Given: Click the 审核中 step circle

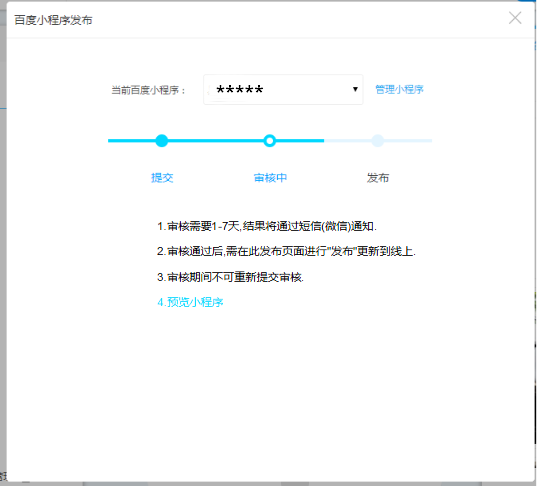Looking at the screenshot, I should [x=270, y=140].
